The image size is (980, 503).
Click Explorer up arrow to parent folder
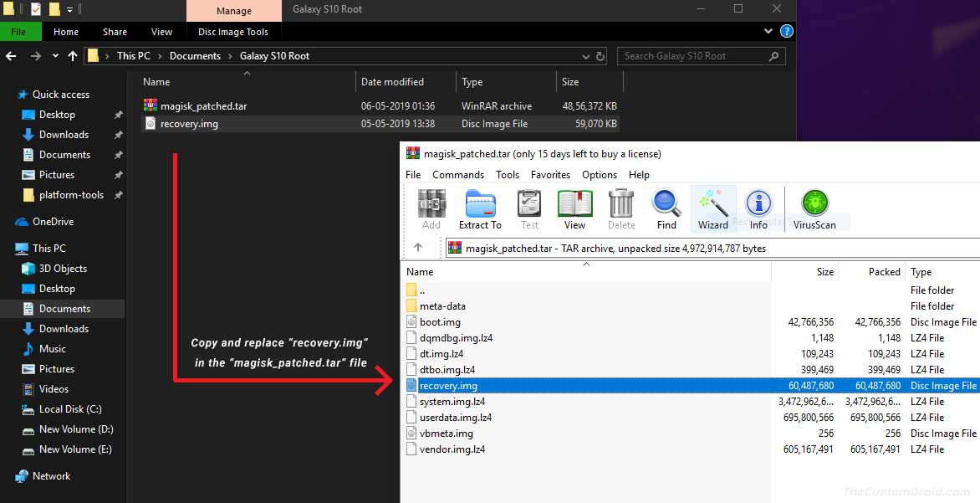click(x=73, y=56)
